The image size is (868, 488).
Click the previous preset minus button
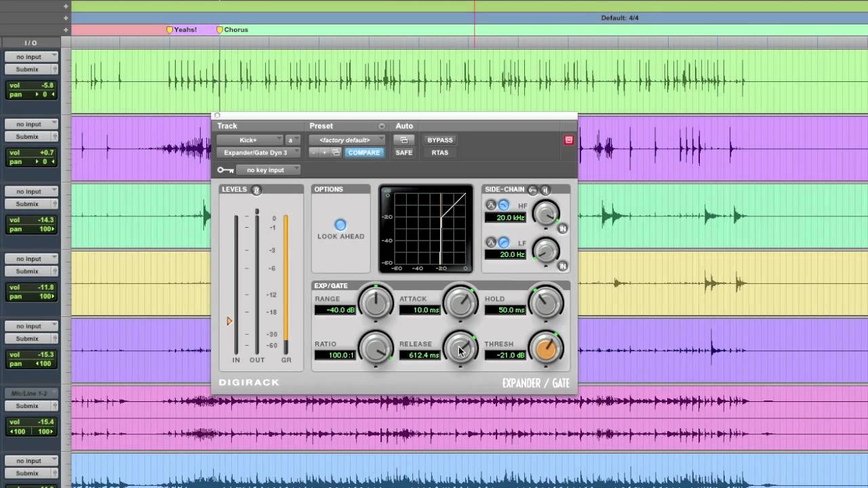point(314,152)
